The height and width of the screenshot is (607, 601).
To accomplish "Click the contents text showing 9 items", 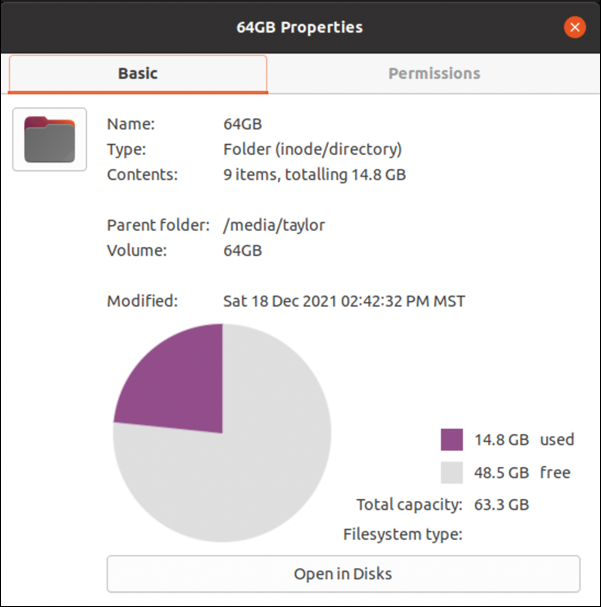I will click(314, 174).
